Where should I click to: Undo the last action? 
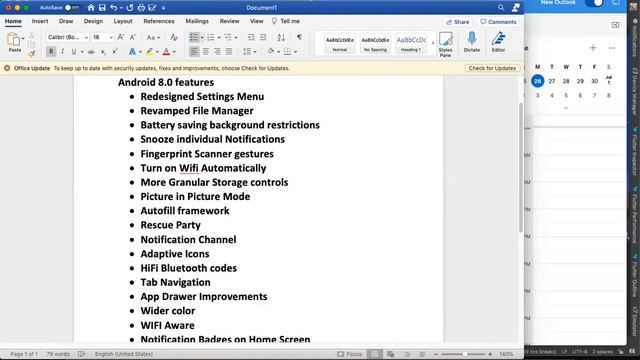coord(114,8)
